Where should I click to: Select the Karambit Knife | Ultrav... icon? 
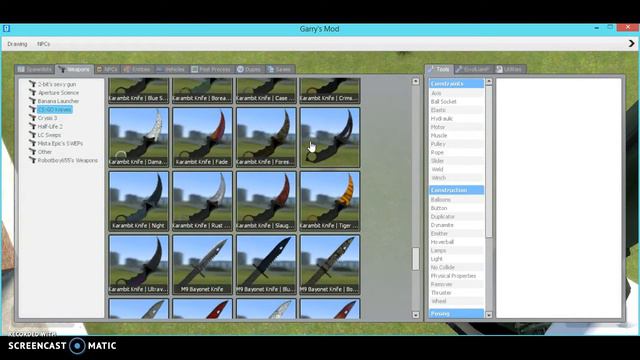(x=138, y=264)
